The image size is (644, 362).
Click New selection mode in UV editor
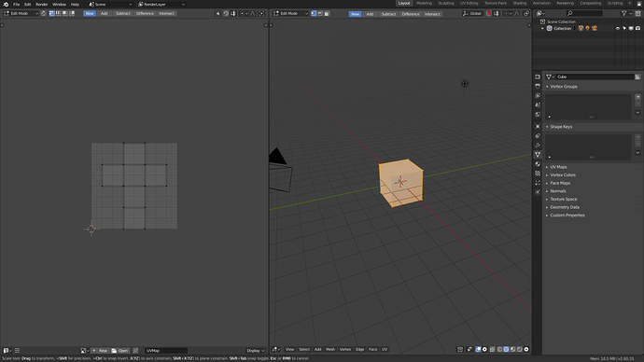pyautogui.click(x=89, y=14)
